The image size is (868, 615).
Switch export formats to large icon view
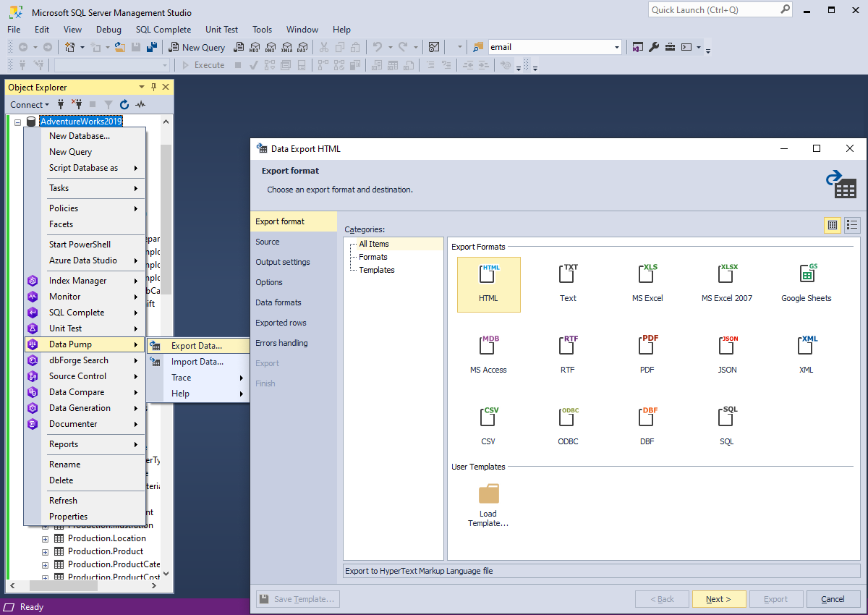point(832,225)
